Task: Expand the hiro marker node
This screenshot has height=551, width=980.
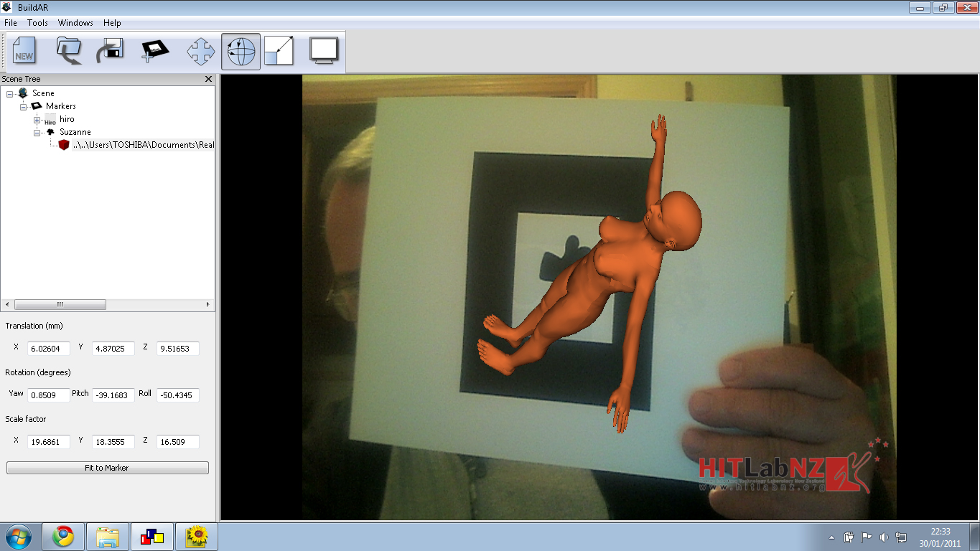Action: 37,119
